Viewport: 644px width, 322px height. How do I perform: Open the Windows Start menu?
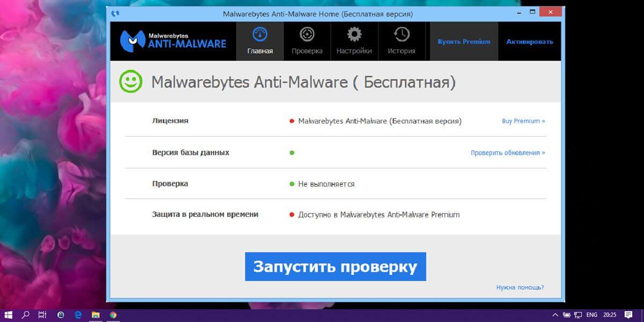click(9, 315)
